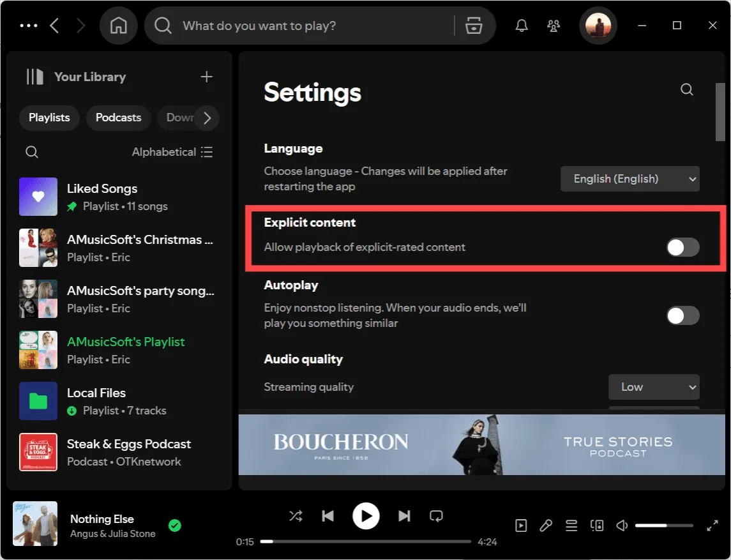Open the Streaming quality Low dropdown
The height and width of the screenshot is (560, 731).
coord(654,387)
